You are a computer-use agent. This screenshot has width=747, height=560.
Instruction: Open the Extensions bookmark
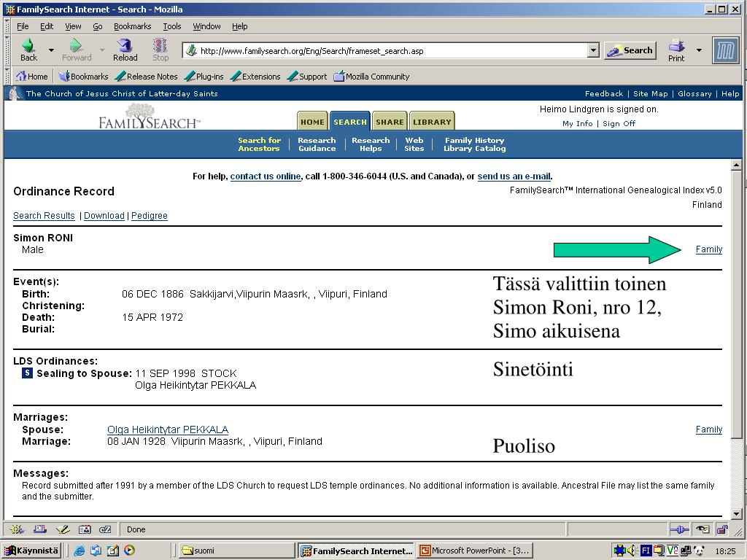[255, 76]
